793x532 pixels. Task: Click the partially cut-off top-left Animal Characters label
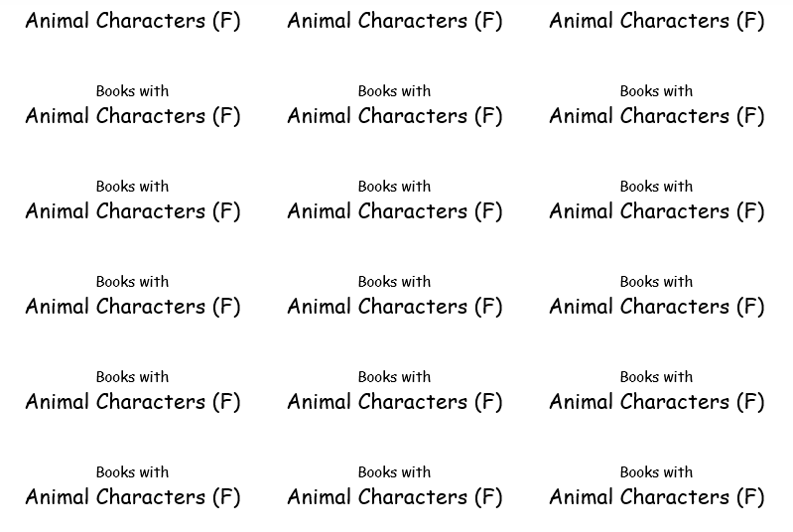132,21
